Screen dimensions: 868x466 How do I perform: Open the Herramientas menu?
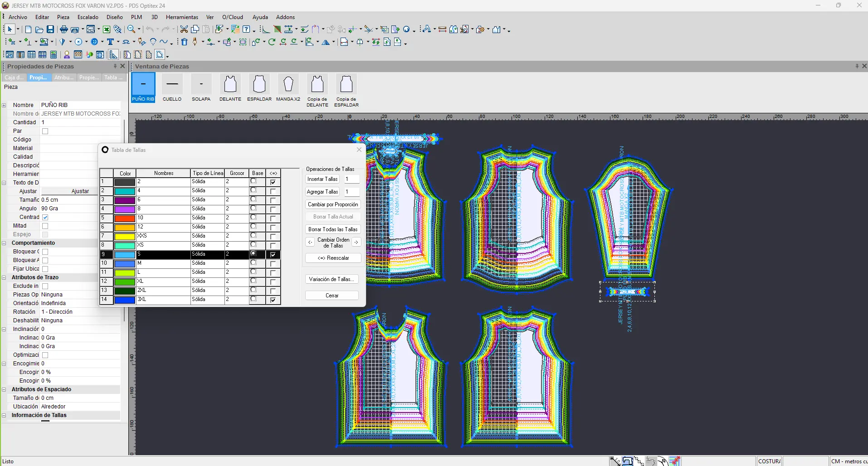(182, 17)
